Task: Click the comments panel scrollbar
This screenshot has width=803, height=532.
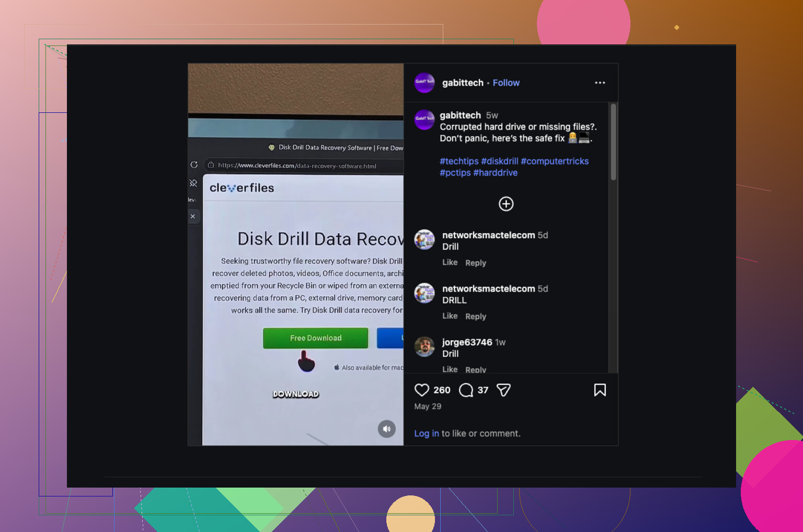Action: click(613, 142)
